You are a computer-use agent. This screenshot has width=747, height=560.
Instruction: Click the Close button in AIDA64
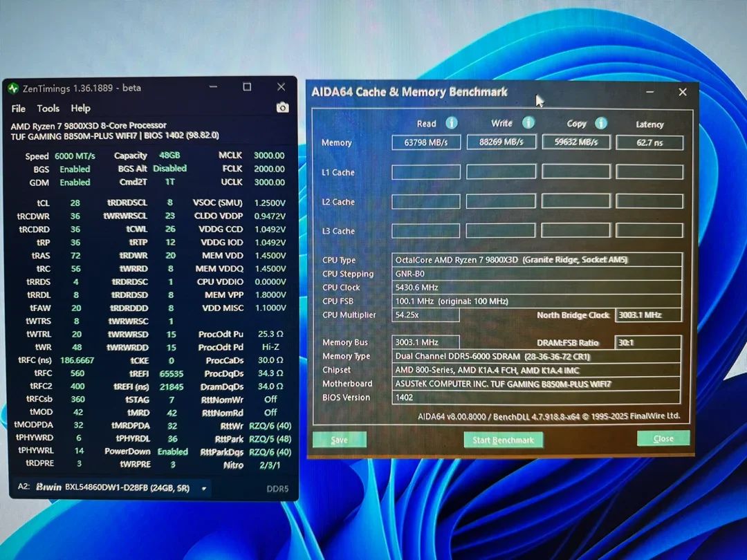(663, 438)
